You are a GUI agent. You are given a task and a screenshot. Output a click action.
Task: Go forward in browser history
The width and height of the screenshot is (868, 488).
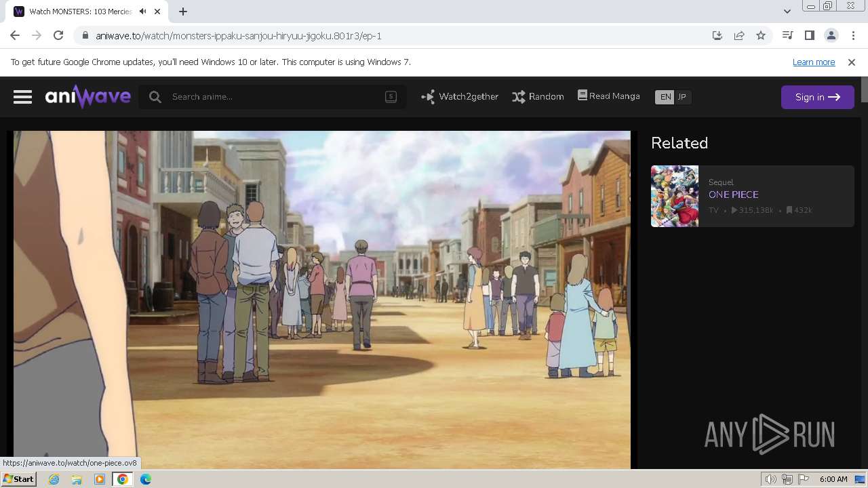[37, 35]
